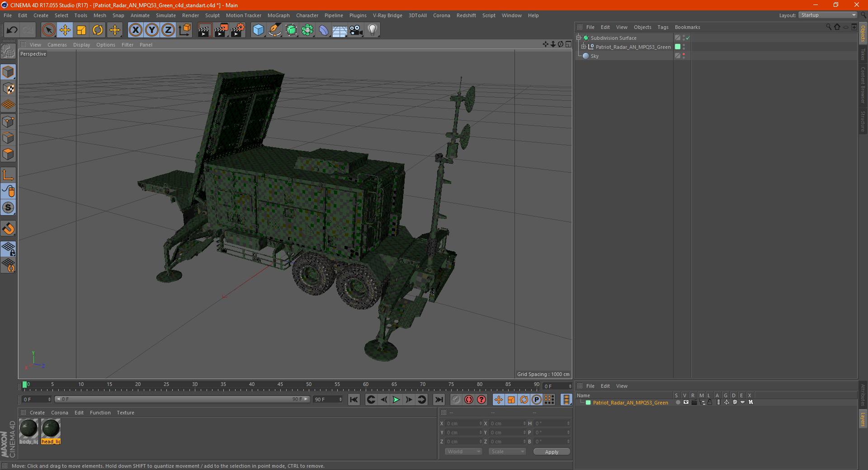Enable Axis mode L-shaped icon
The height and width of the screenshot is (470, 868).
tap(8, 175)
